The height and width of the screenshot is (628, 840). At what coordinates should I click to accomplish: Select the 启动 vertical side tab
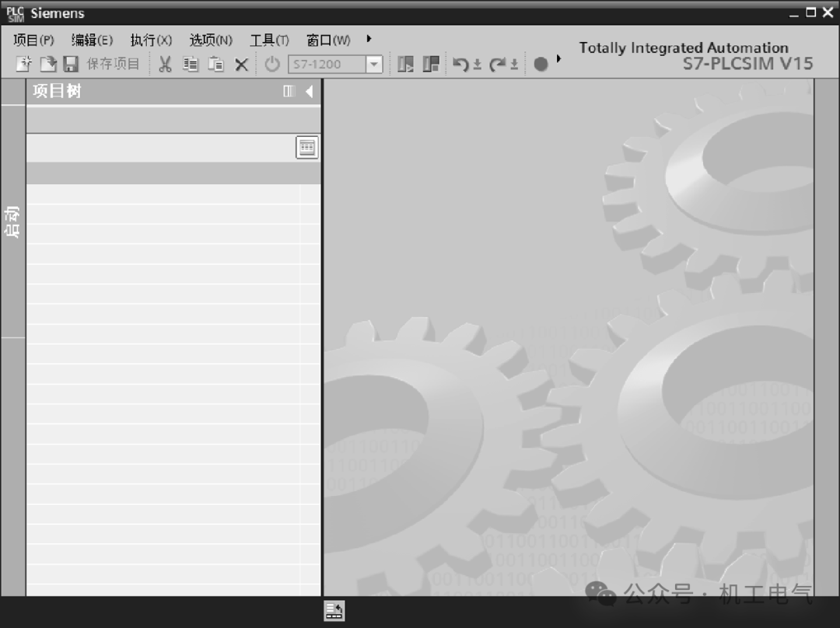coord(12,221)
